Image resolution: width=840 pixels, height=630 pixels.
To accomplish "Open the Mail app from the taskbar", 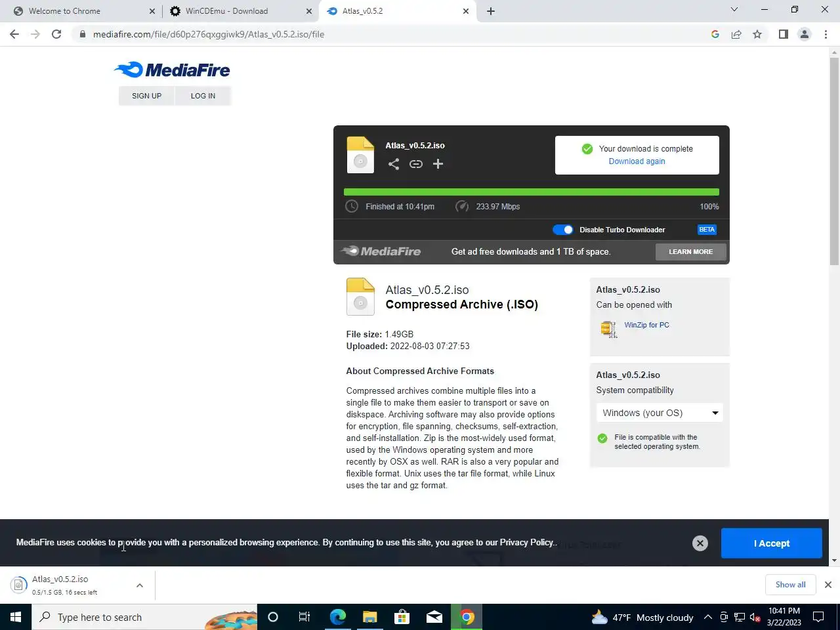I will tap(434, 617).
